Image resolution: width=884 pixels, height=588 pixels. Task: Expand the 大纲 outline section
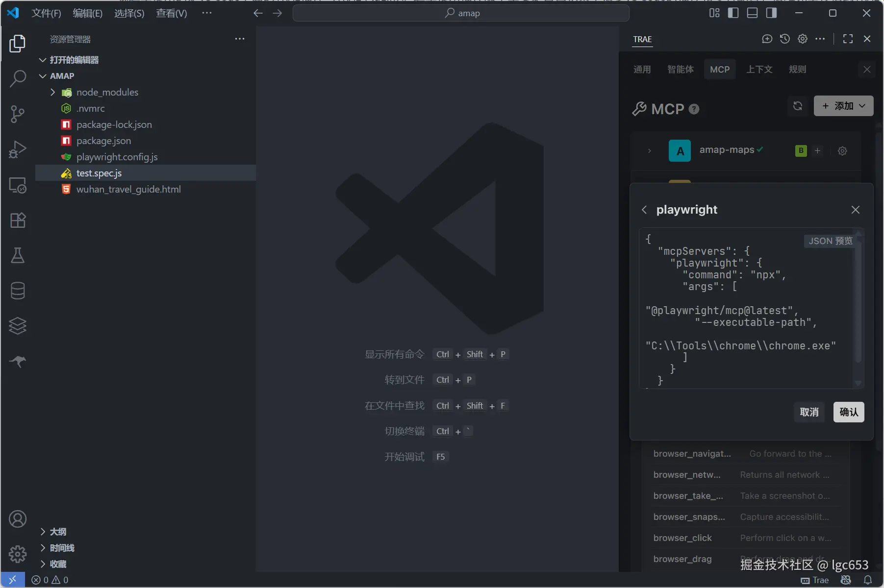click(43, 532)
